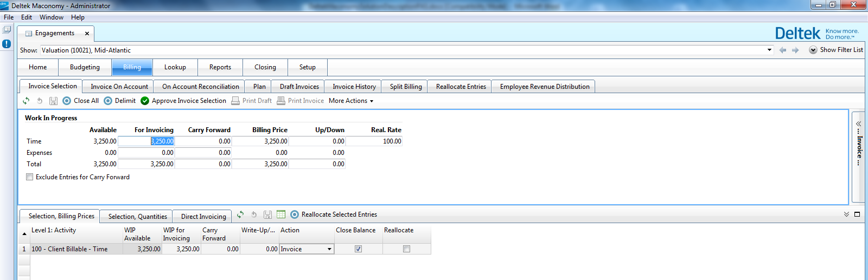Enable Exclude Entries for Carry Forward

pos(30,177)
